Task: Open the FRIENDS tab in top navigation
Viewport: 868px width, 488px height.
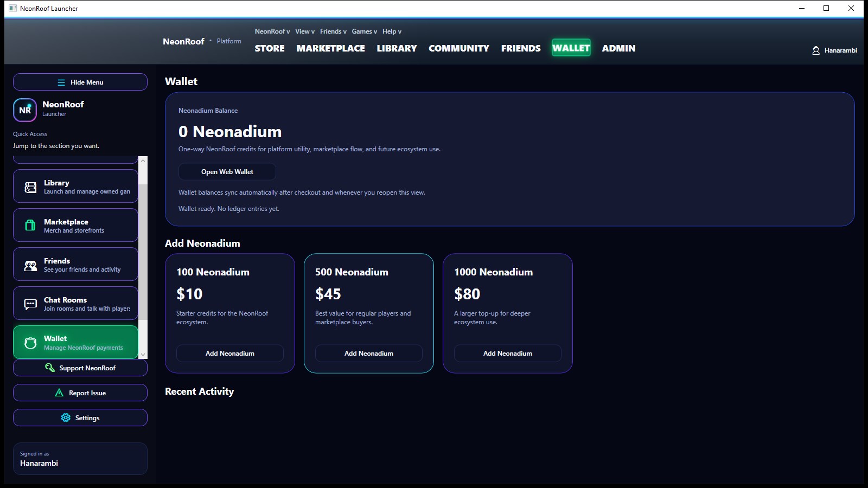Action: click(521, 48)
